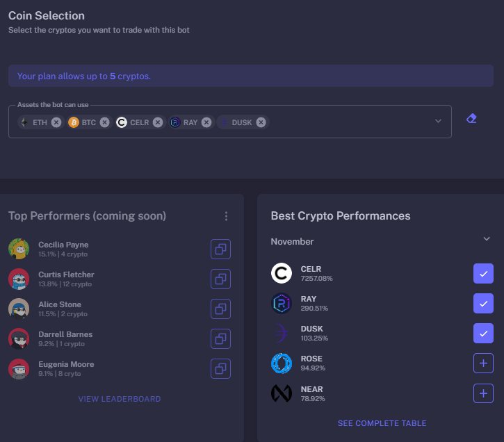Uncheck RAY in Best Crypto Performances
Image resolution: width=504 pixels, height=442 pixels.
(483, 303)
